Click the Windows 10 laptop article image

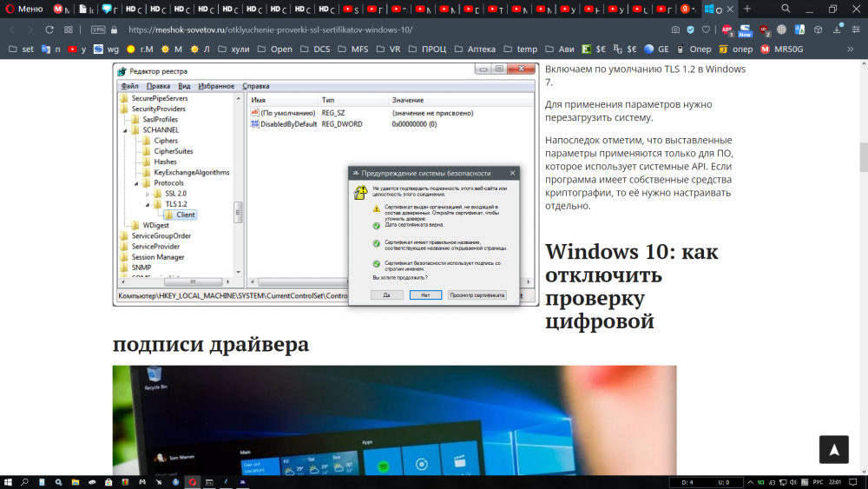tap(394, 420)
